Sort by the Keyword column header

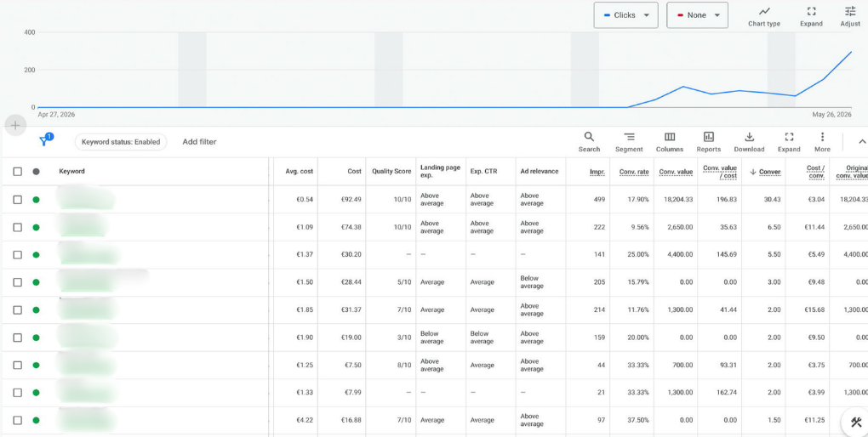(72, 172)
